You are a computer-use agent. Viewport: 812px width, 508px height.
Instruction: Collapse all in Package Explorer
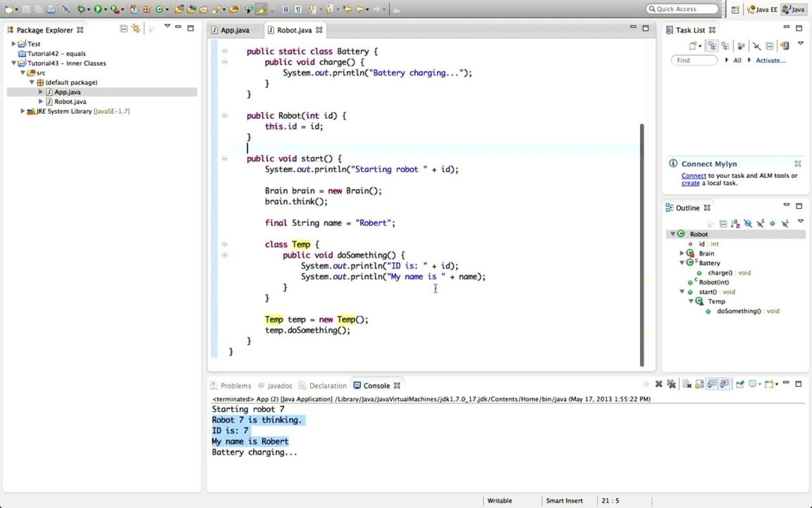pyautogui.click(x=124, y=29)
